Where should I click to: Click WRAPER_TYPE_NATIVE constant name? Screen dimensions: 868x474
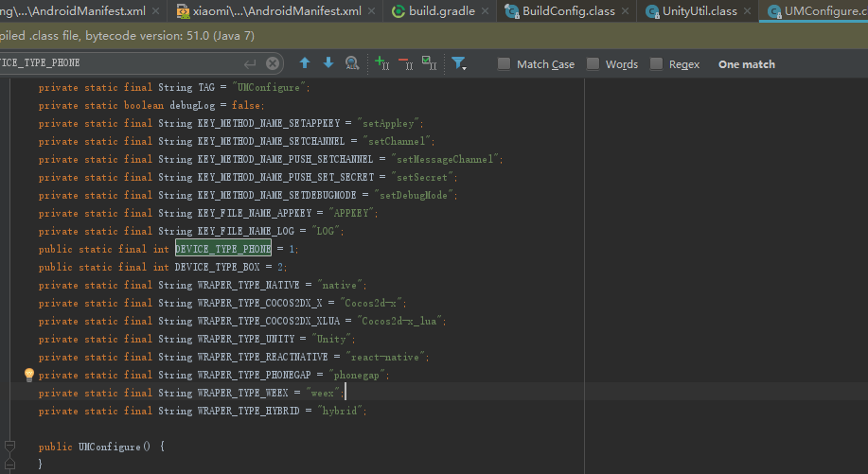[249, 285]
